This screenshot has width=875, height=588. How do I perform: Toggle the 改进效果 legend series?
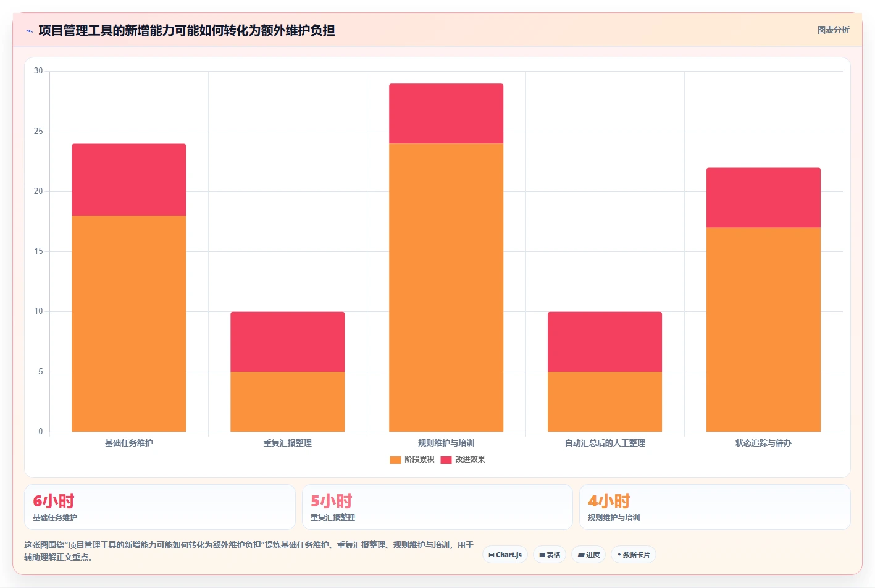463,460
